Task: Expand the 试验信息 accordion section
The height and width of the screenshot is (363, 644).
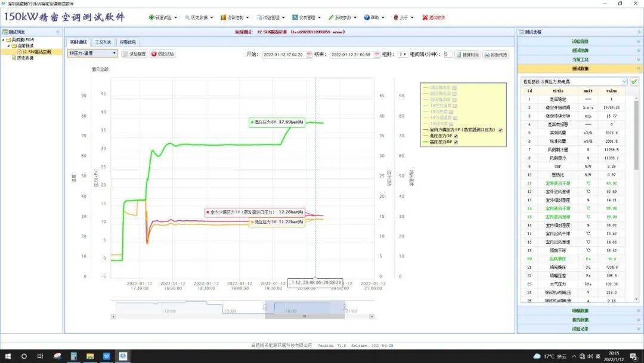Action: tap(580, 42)
